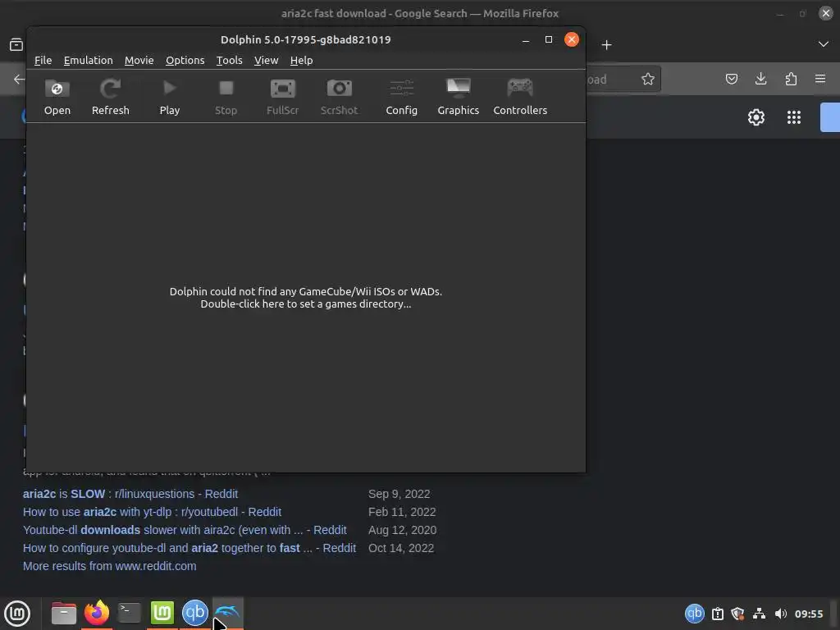
Task: Launch Files manager from taskbar
Action: point(64,614)
